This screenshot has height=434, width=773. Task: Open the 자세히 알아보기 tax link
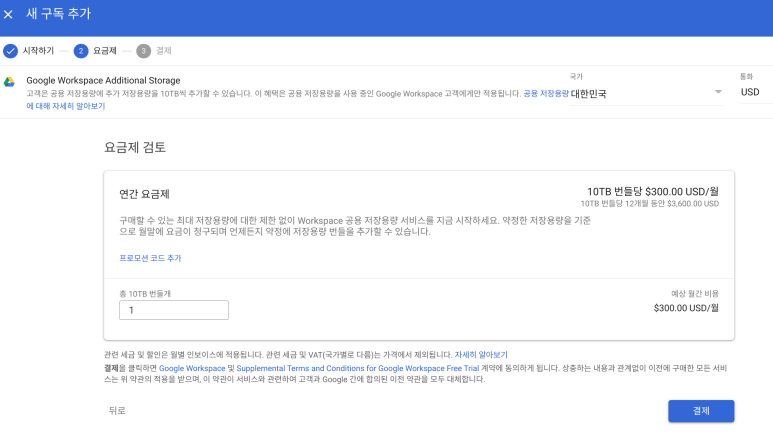[481, 355]
